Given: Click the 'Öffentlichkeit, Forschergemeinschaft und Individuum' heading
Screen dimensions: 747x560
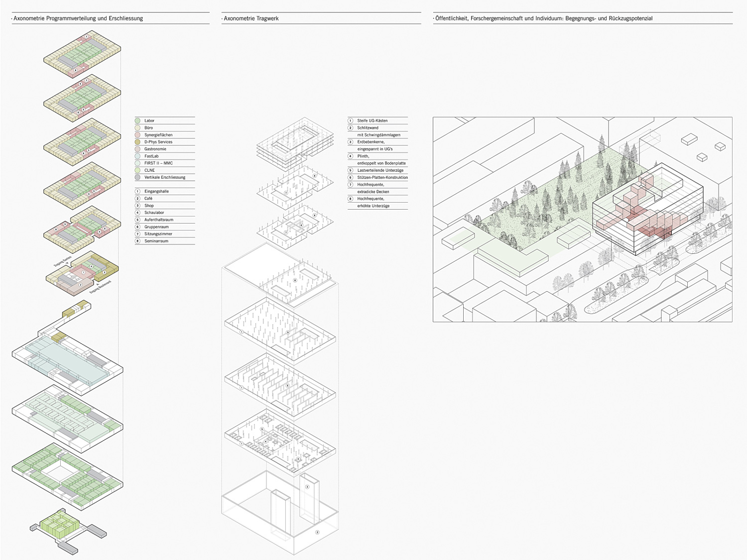Looking at the screenshot, I should (543, 18).
